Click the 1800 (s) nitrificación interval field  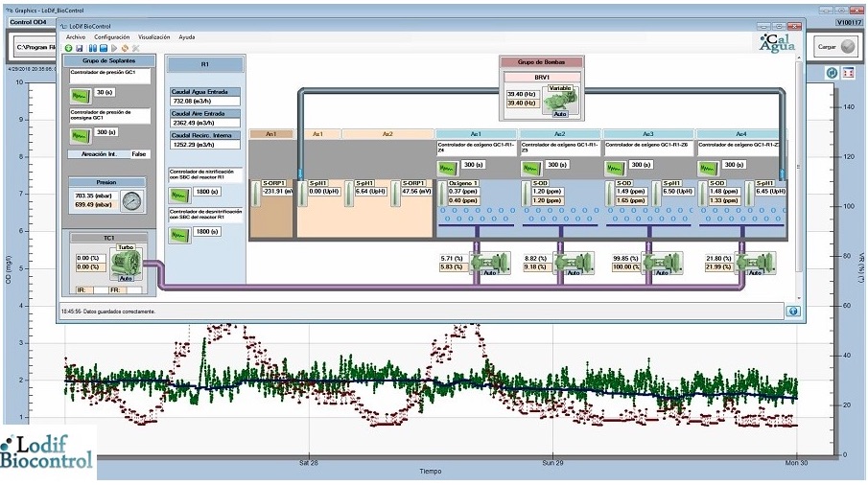click(207, 192)
